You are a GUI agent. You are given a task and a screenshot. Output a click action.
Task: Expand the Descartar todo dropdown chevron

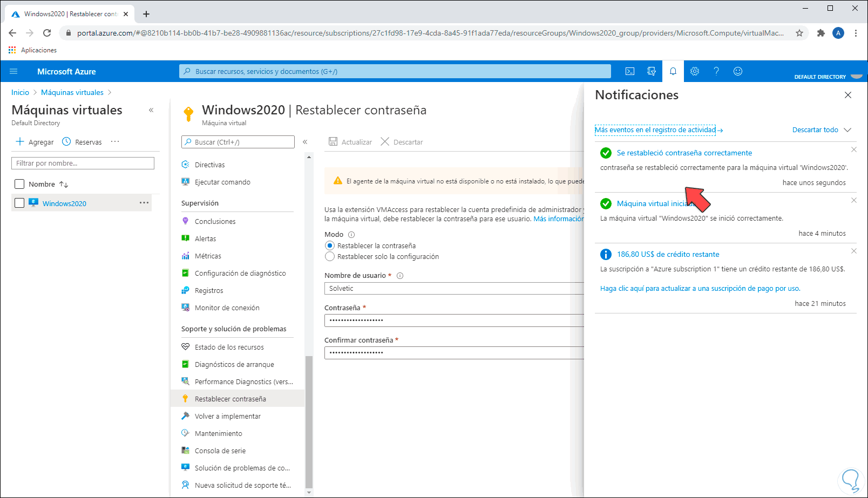tap(847, 129)
